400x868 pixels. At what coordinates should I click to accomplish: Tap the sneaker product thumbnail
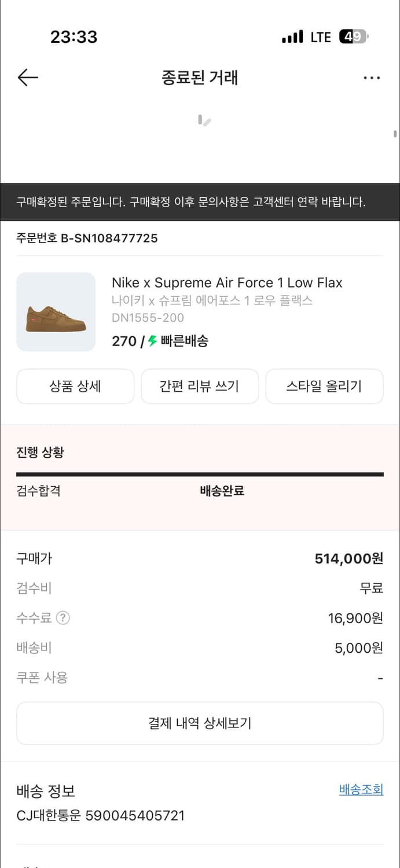click(56, 311)
